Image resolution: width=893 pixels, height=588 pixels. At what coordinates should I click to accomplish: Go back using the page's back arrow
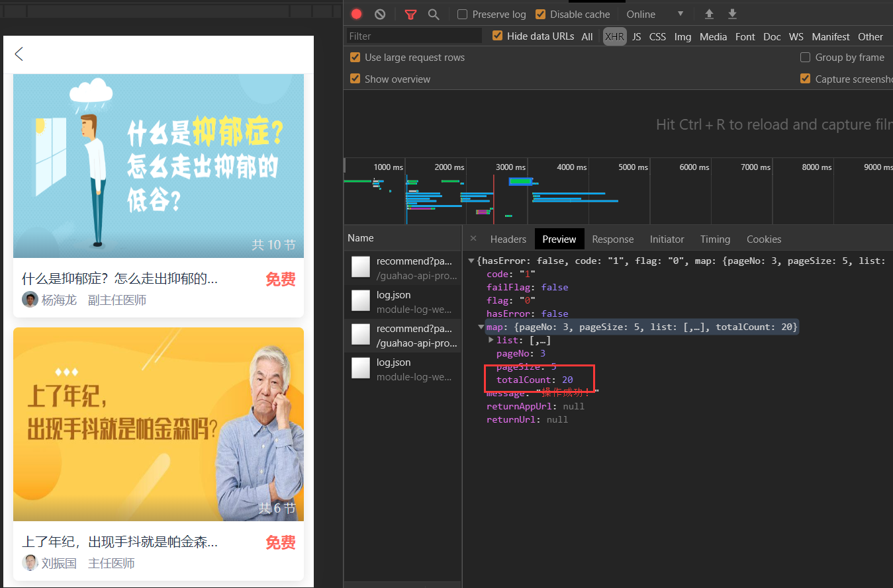click(19, 54)
